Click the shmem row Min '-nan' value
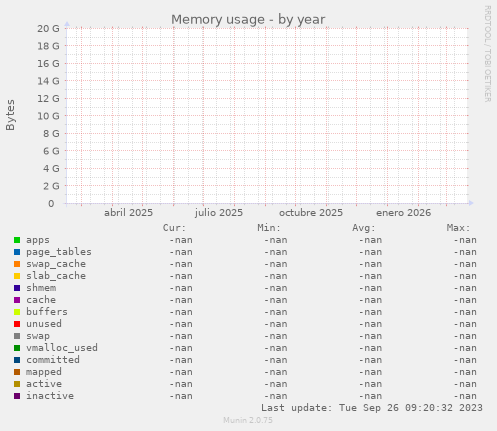Screen dimensions: 497x431 click(x=276, y=288)
